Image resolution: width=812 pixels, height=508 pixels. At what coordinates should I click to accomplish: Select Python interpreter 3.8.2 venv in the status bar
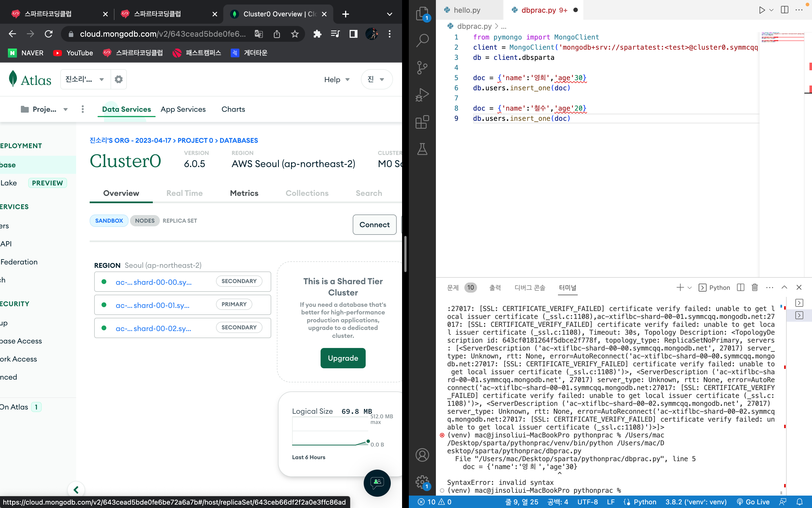tap(696, 502)
